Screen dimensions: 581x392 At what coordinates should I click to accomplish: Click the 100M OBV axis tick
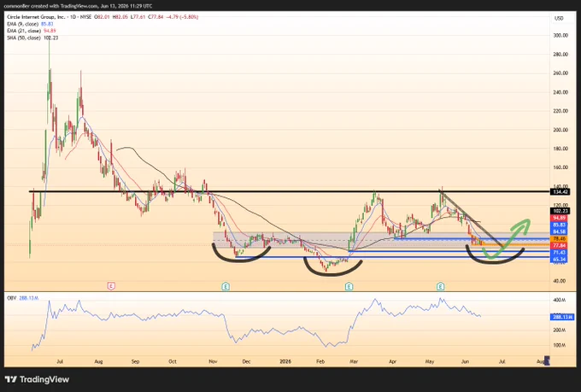[x=560, y=345]
